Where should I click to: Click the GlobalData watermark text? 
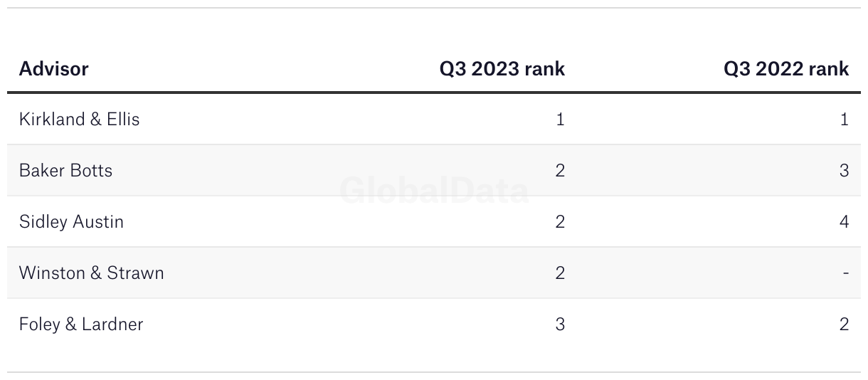point(434,191)
